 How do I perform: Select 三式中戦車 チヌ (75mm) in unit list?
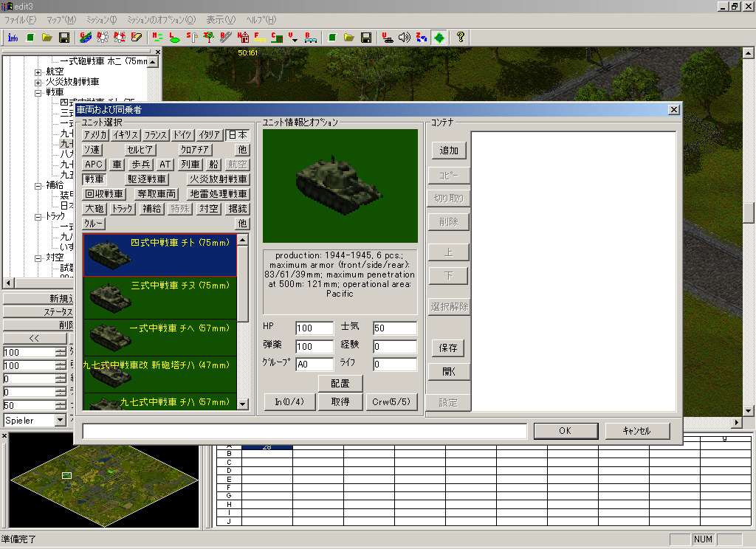click(x=159, y=298)
